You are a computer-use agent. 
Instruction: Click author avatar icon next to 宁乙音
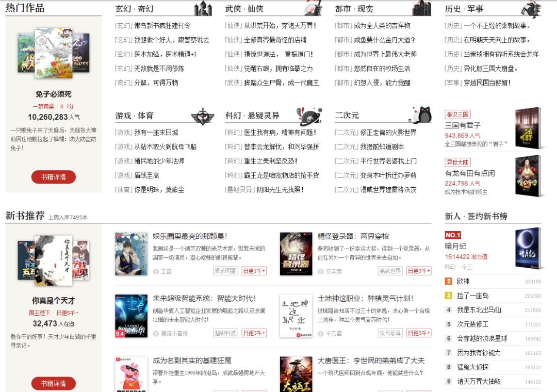click(320, 334)
